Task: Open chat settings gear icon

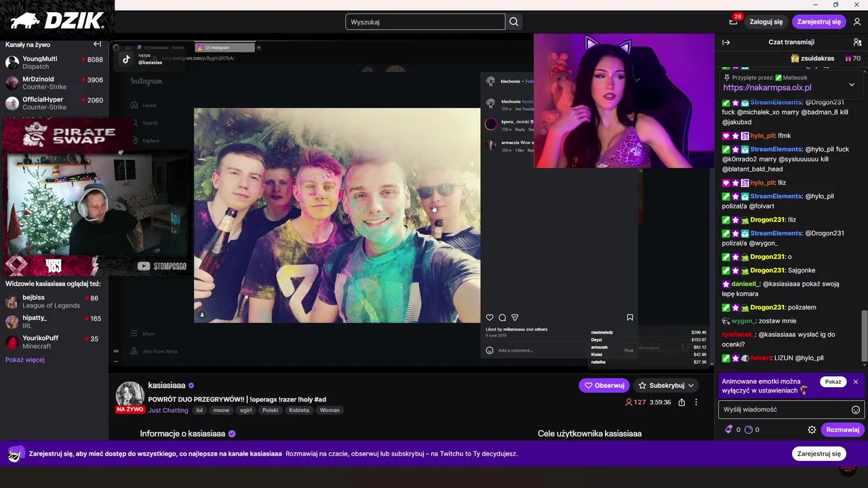Action: [812, 430]
